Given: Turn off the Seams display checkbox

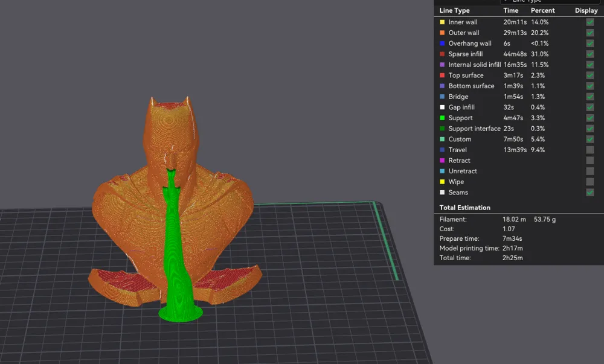Looking at the screenshot, I should pyautogui.click(x=590, y=193).
